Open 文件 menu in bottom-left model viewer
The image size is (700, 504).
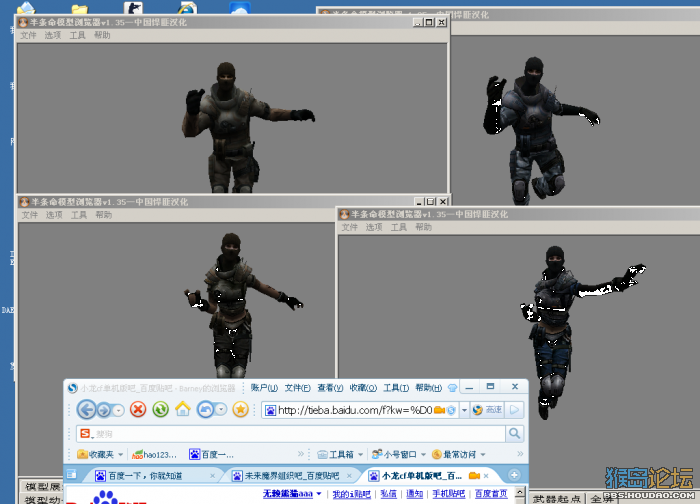coord(30,215)
